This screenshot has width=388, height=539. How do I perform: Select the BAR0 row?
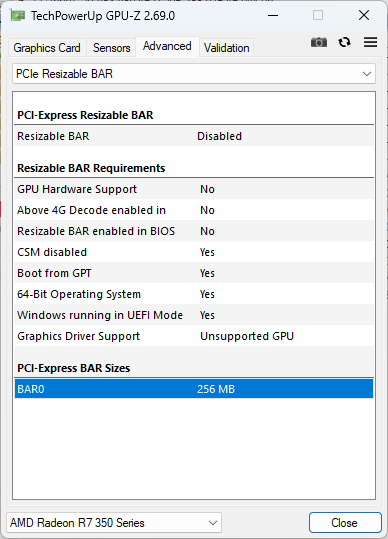(194, 389)
